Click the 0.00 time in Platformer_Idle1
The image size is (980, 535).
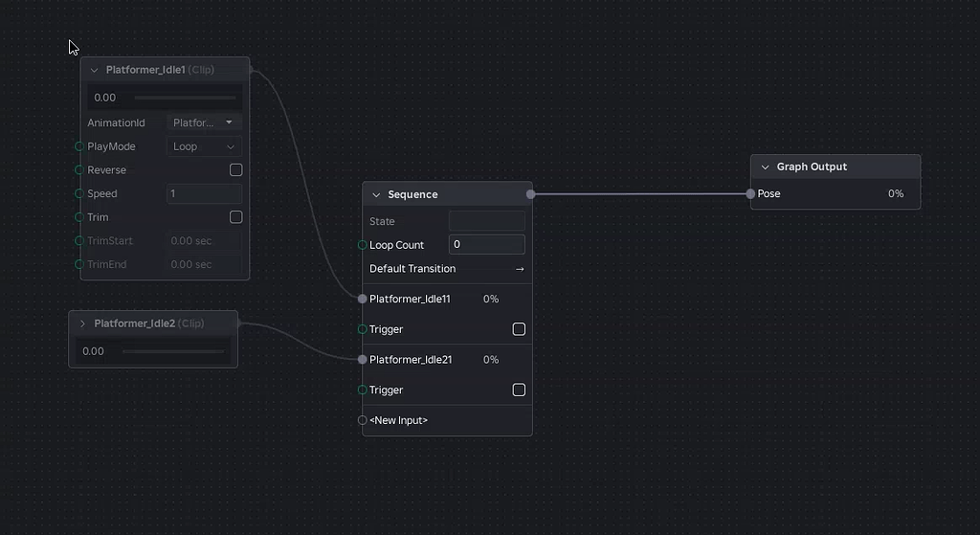105,98
